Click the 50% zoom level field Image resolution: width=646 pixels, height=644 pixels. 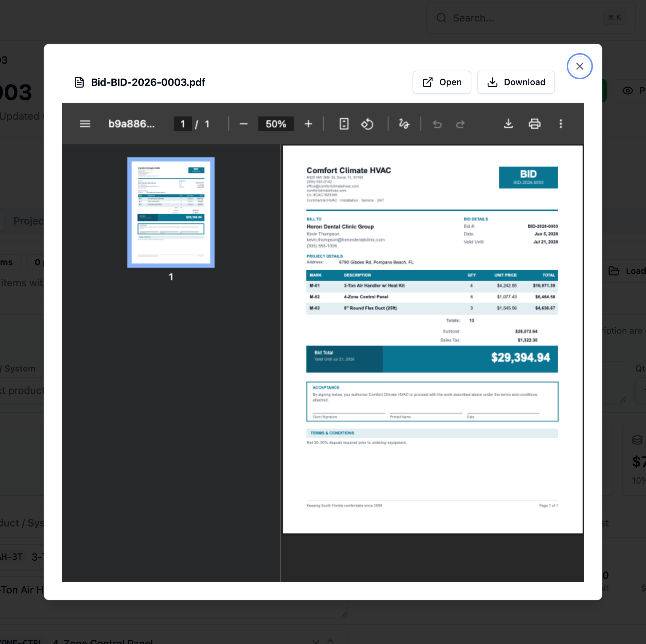[276, 124]
